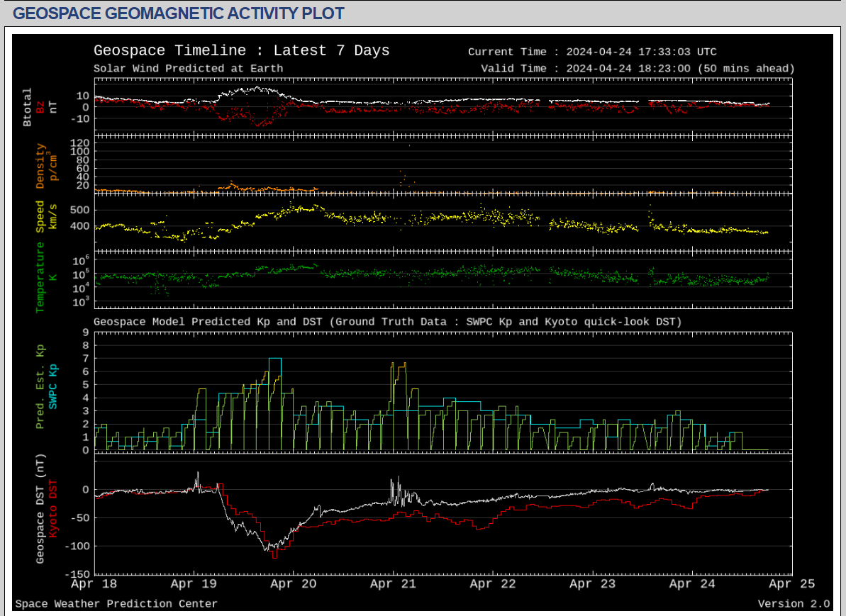Click the red Kyoto DST axis label
Image resolution: width=846 pixels, height=616 pixels.
52,508
